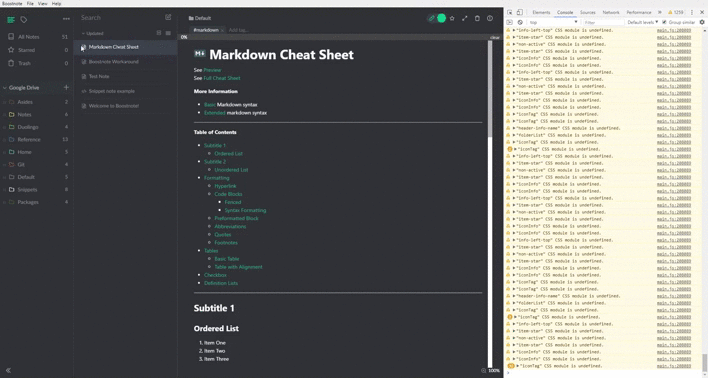This screenshot has width=708, height=378.
Task: Select the Console tab
Action: (x=565, y=13)
